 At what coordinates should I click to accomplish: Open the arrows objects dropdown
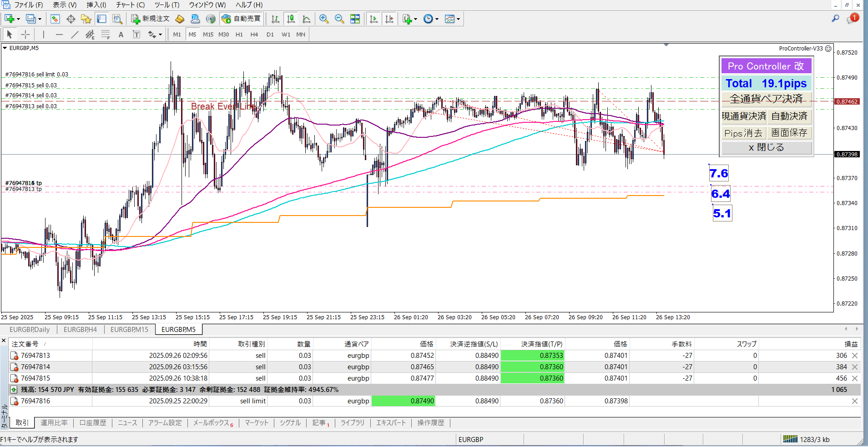tap(160, 35)
